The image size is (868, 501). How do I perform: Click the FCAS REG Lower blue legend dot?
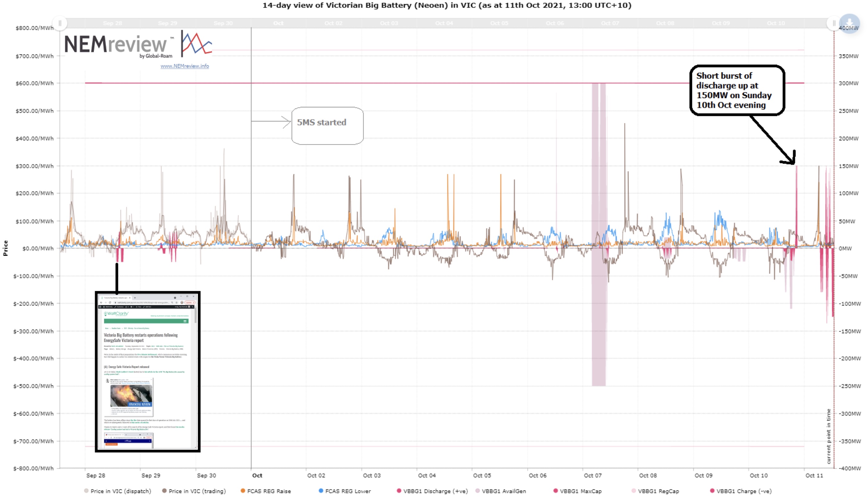321,491
